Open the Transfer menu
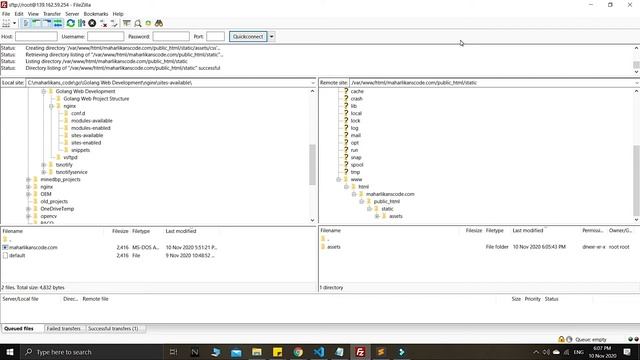Image resolution: width=640 pixels, height=360 pixels. click(x=52, y=13)
